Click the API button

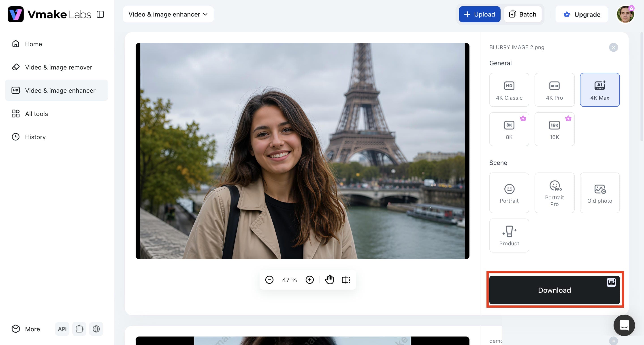tap(62, 329)
